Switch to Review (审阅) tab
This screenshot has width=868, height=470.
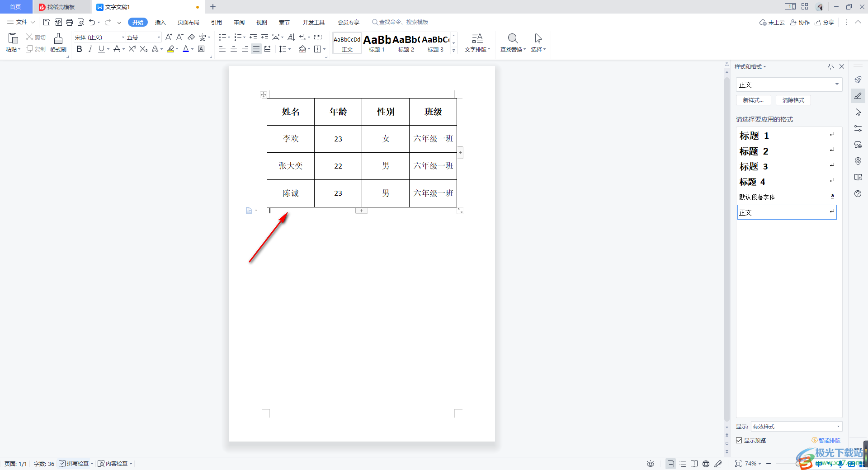[239, 22]
